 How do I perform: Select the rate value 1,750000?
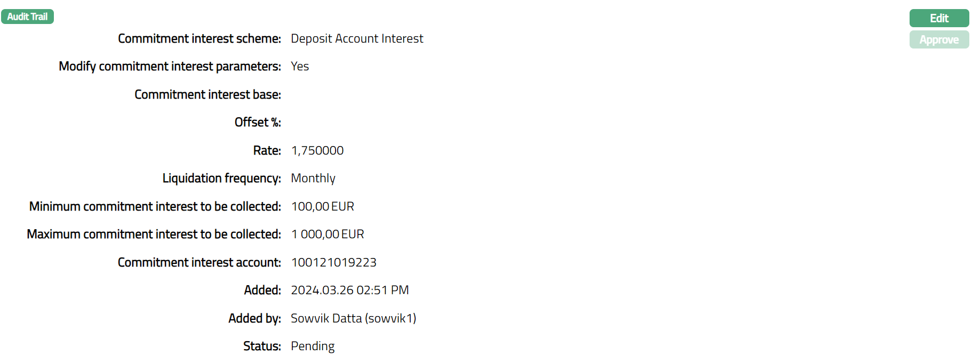click(x=317, y=150)
